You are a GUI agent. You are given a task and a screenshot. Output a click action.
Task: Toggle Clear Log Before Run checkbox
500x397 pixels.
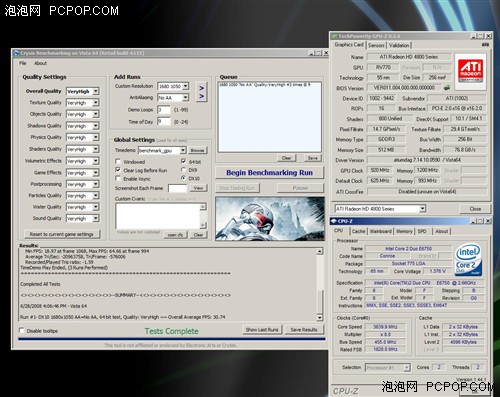(x=118, y=170)
